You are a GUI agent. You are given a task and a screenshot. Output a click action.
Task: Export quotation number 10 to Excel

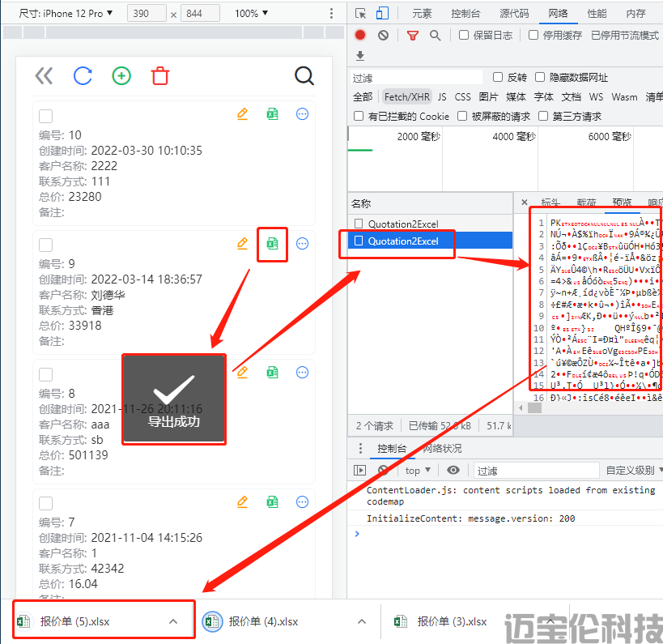click(272, 114)
